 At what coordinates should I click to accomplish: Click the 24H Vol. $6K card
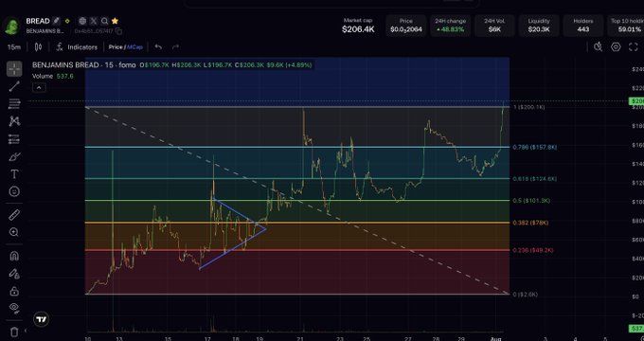pos(494,26)
